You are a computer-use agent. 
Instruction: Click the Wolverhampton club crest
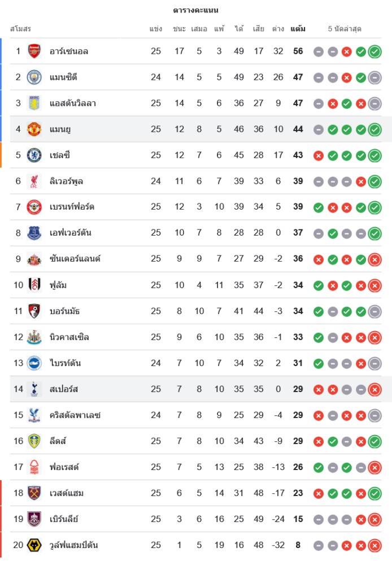tap(34, 545)
